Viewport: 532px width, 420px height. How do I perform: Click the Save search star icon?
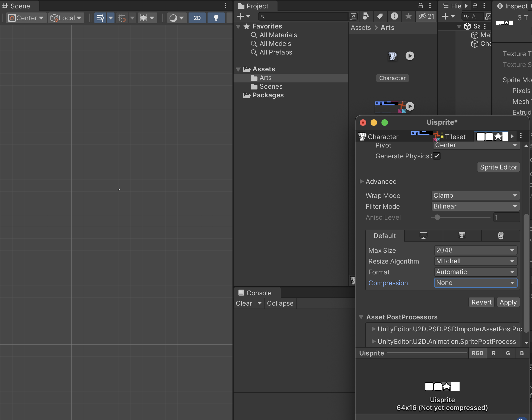408,16
